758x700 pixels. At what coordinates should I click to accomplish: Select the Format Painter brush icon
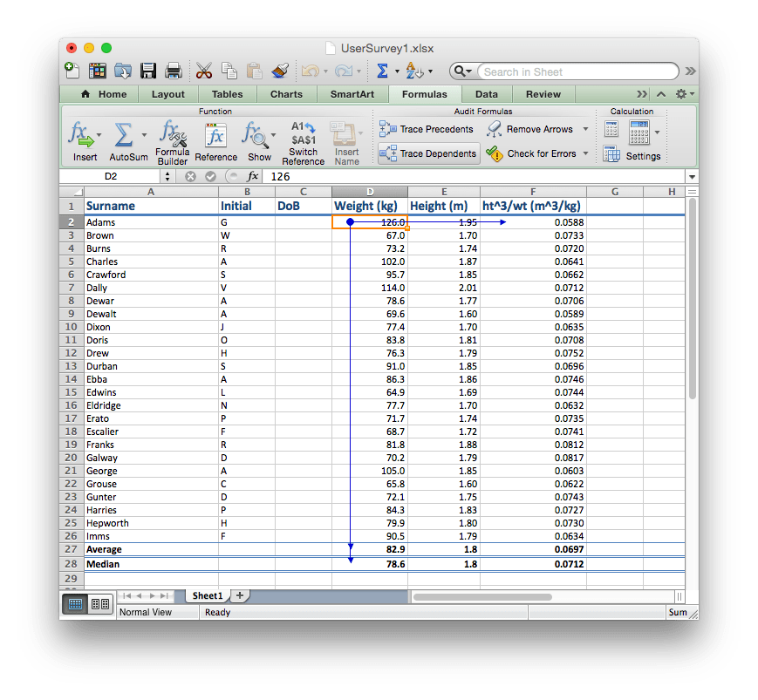[281, 70]
